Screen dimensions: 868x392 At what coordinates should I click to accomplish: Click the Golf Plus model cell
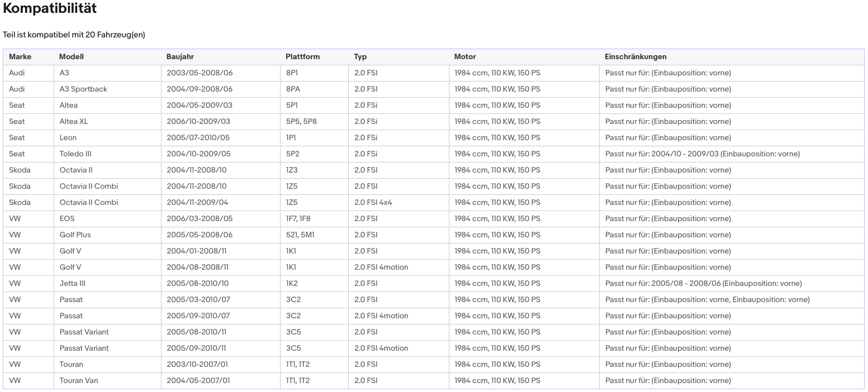(75, 235)
